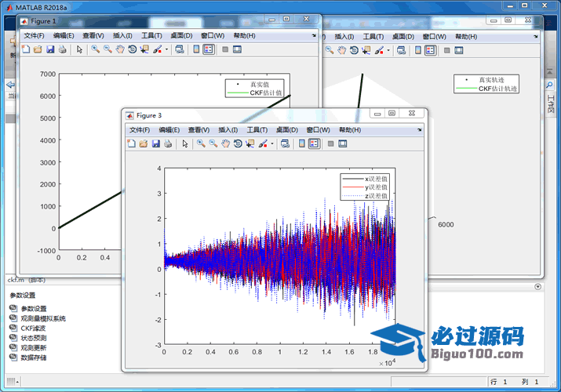Toggle Insert Colorbar in Figure 3 toolbar
561x392 pixels.
click(x=302, y=143)
